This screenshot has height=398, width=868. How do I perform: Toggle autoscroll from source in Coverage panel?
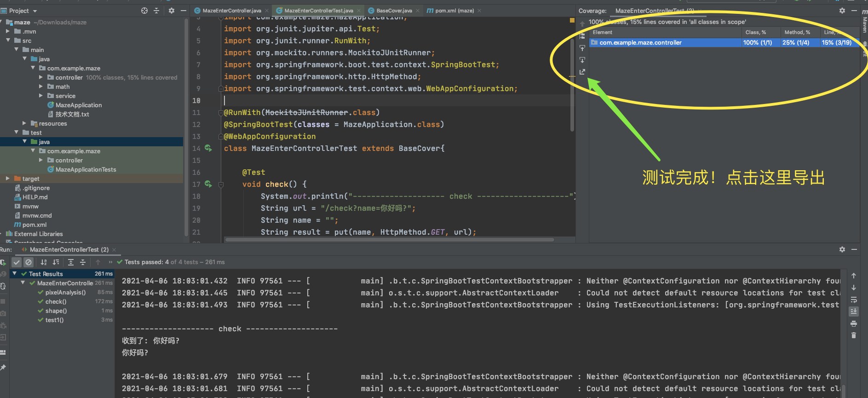coord(582,60)
